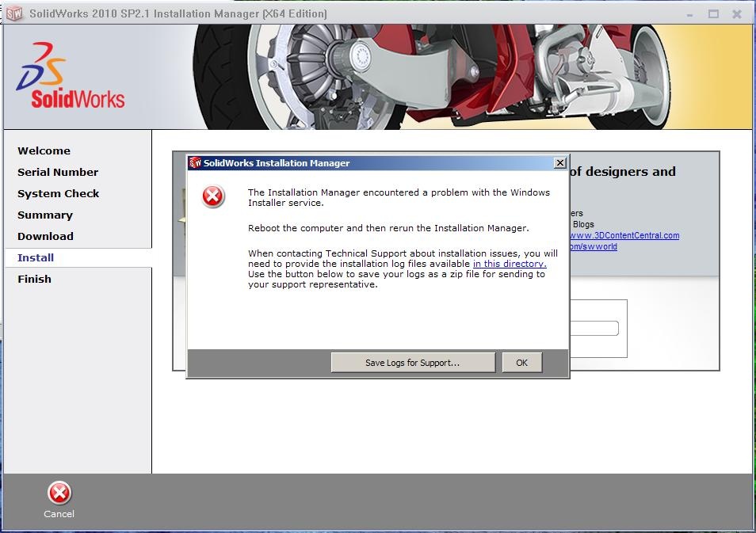Close the SolidWorks Installation Manager dialog
756x533 pixels.
click(559, 163)
